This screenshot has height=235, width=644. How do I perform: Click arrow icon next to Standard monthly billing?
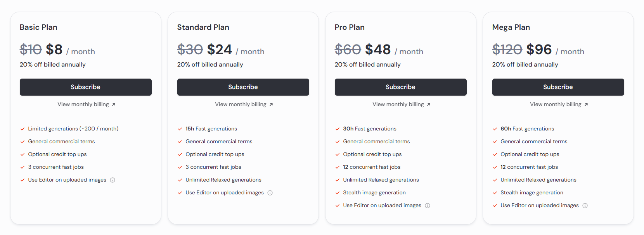point(271,105)
